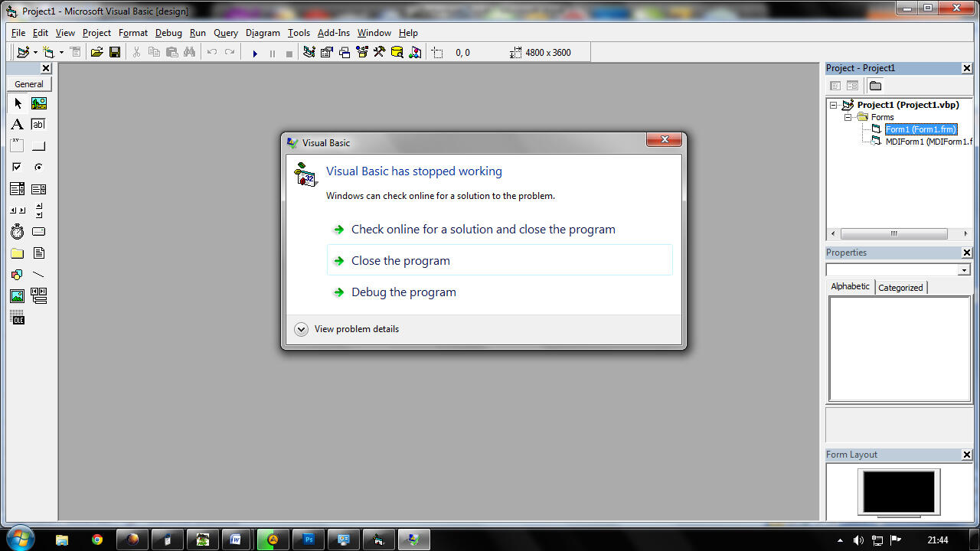Open the File menu

pos(18,33)
